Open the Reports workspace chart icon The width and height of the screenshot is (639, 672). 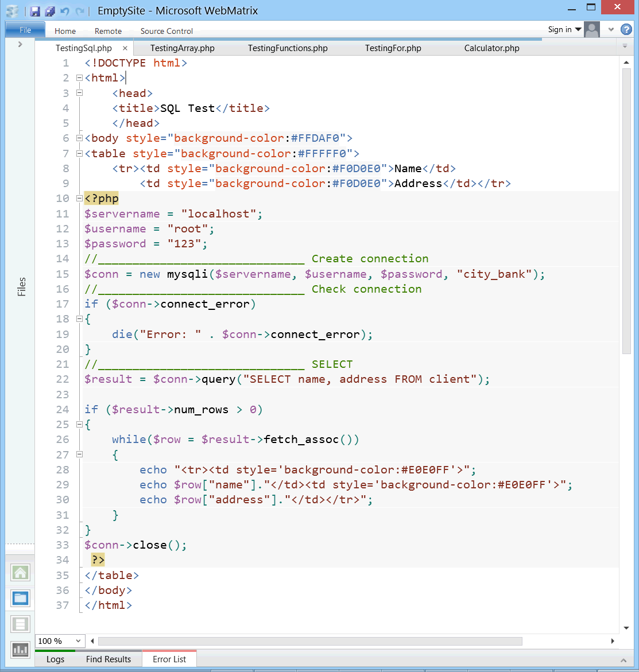(20, 650)
